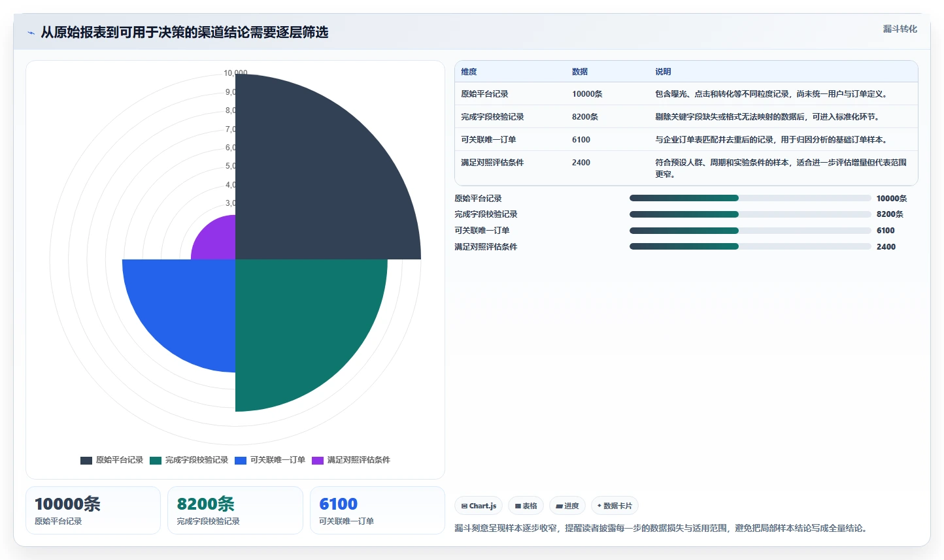Click the 维度 column header
This screenshot has height=560, width=944.
tap(469, 72)
